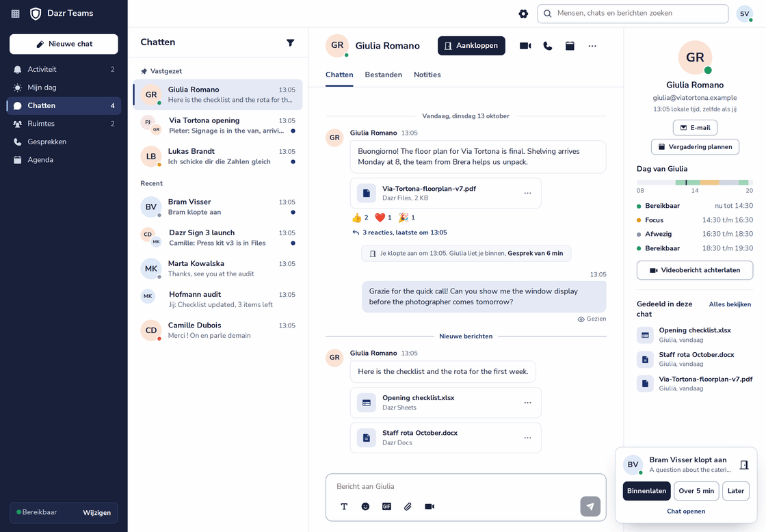Toggle the heart reaction

click(x=384, y=217)
